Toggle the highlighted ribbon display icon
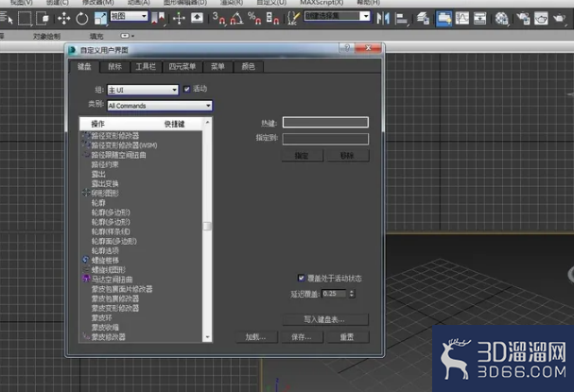Image resolution: width=574 pixels, height=392 pixels. coord(444,18)
